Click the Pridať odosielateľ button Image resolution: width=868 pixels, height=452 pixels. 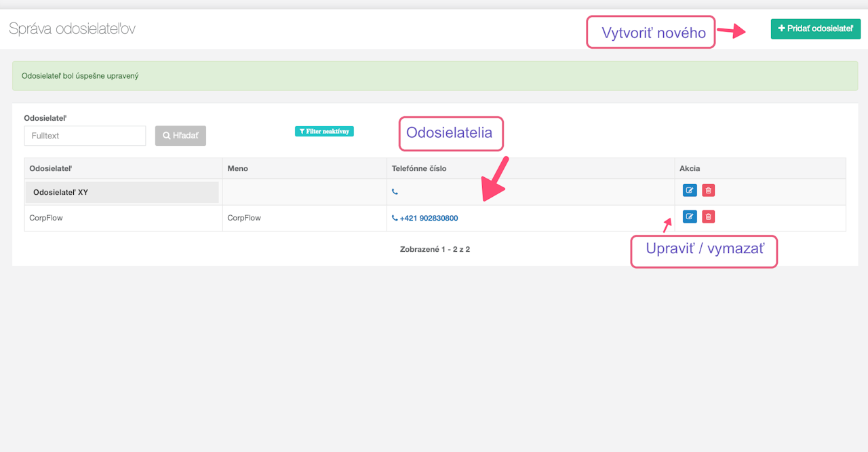coord(815,29)
